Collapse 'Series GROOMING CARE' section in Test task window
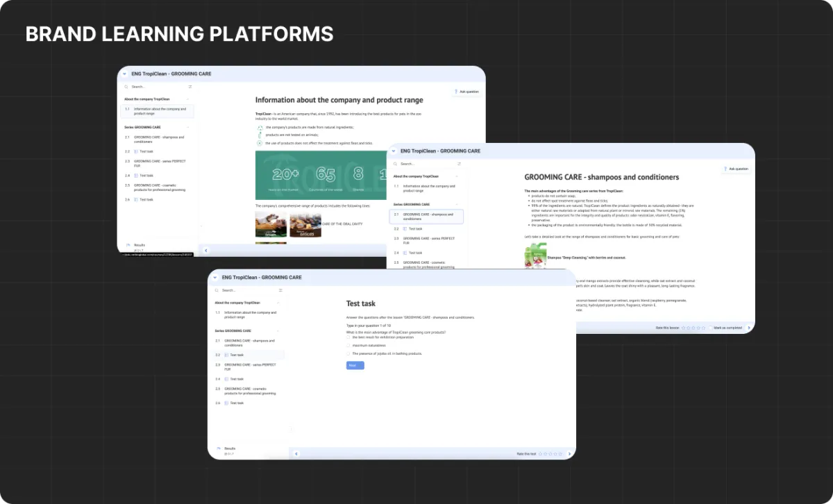833x504 pixels. (278, 331)
